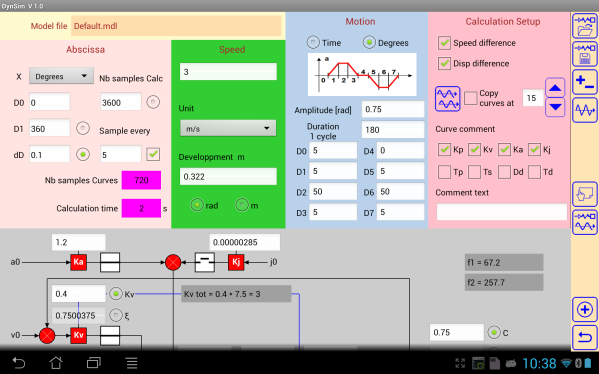Click the waveform curve sidebar icon

585,110
